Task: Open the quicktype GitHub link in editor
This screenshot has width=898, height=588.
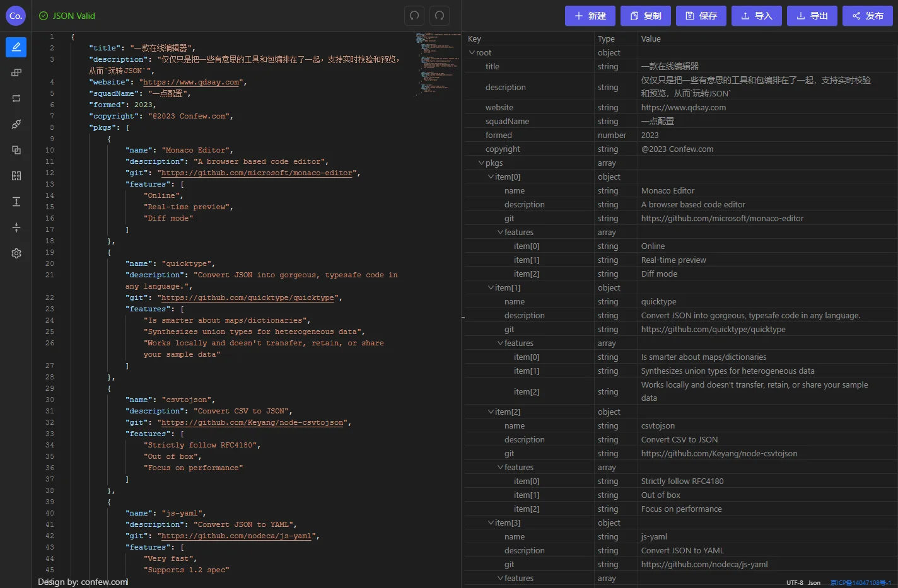Action: 248,297
